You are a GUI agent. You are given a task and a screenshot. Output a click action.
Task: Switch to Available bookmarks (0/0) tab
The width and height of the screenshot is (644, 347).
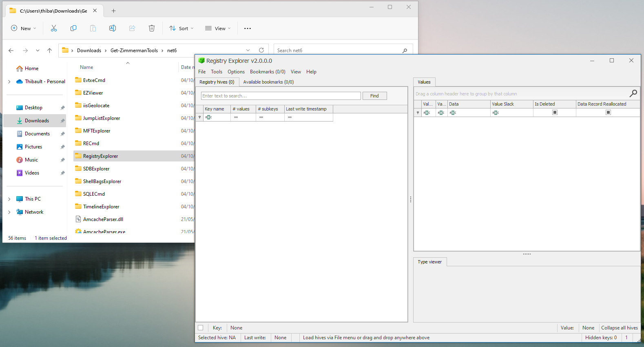(x=268, y=82)
